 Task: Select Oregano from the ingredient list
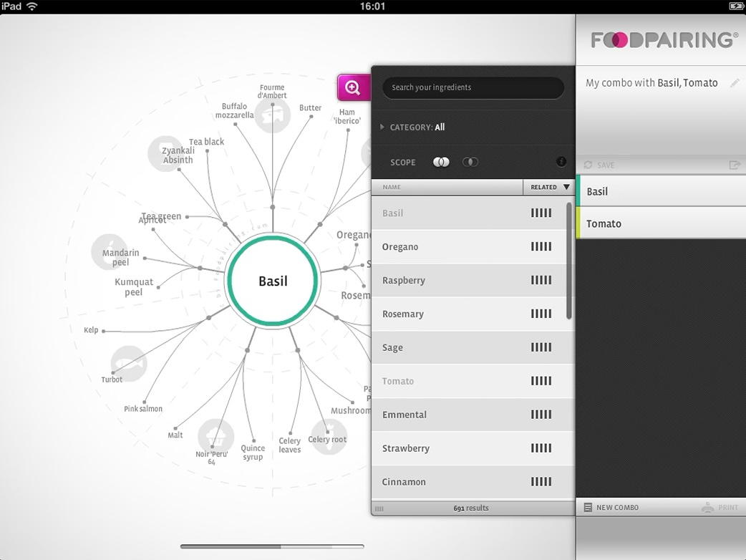[468, 247]
